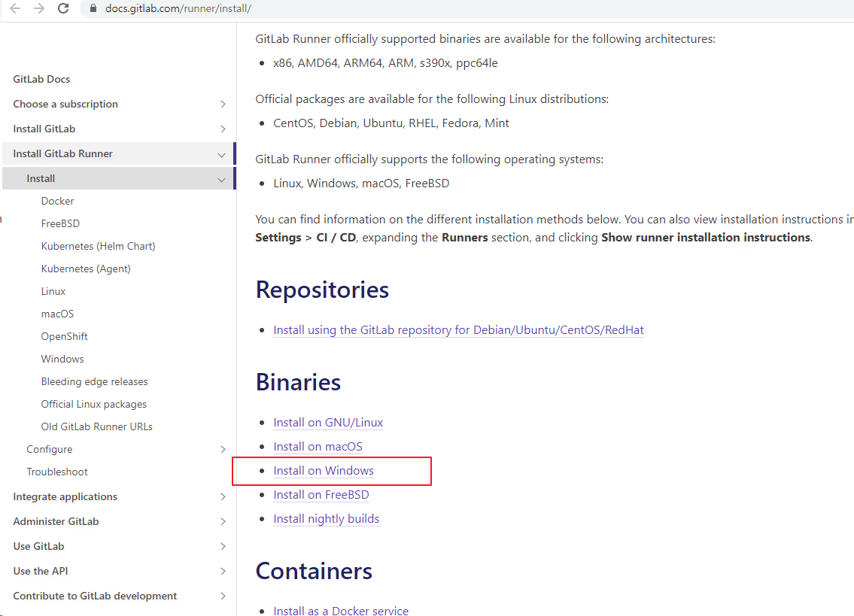Screen dimensions: 854x616
Task: Open Choose a subscription in sidebar
Action: click(x=65, y=104)
